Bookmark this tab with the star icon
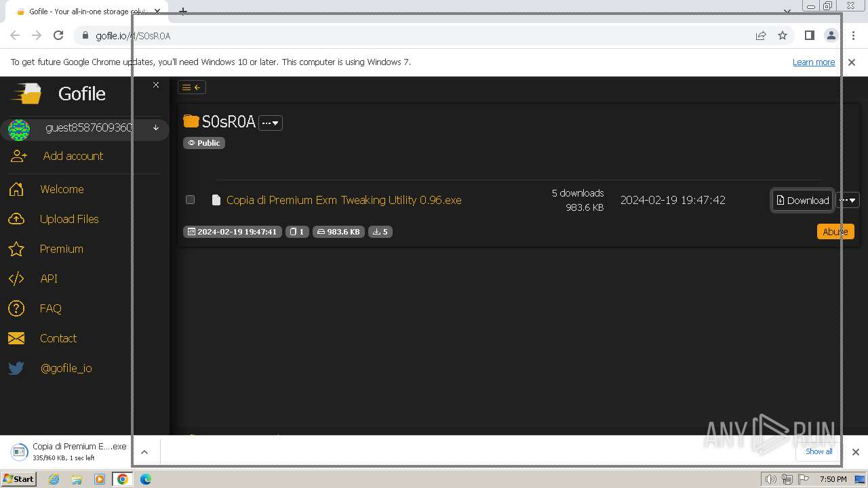This screenshot has width=868, height=488. tap(783, 35)
